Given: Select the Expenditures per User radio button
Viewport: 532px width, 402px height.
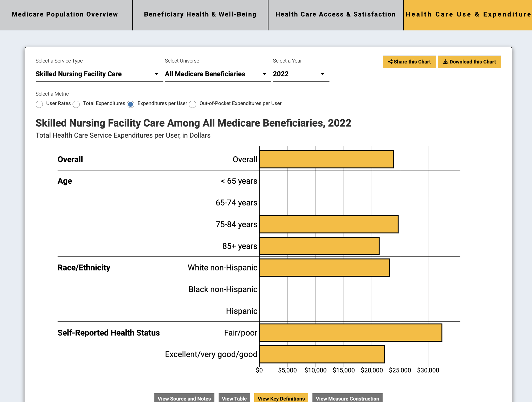Looking at the screenshot, I should point(131,104).
